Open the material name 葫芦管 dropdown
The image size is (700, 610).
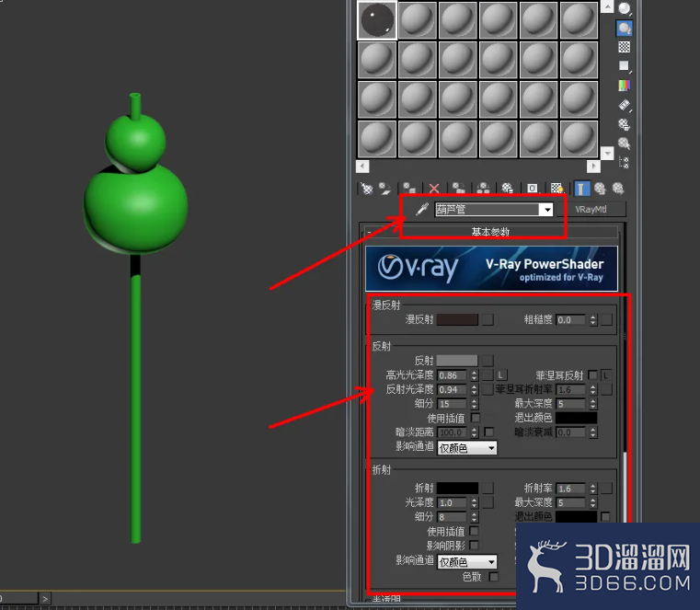(x=547, y=210)
